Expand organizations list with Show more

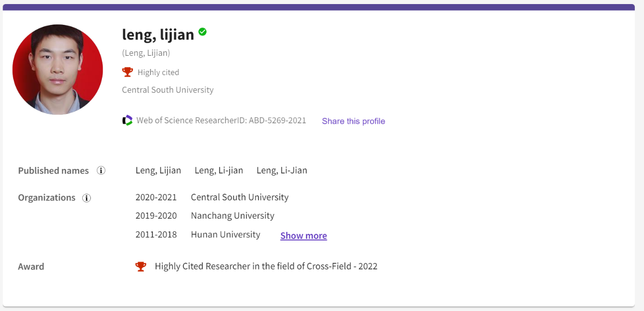[303, 235]
